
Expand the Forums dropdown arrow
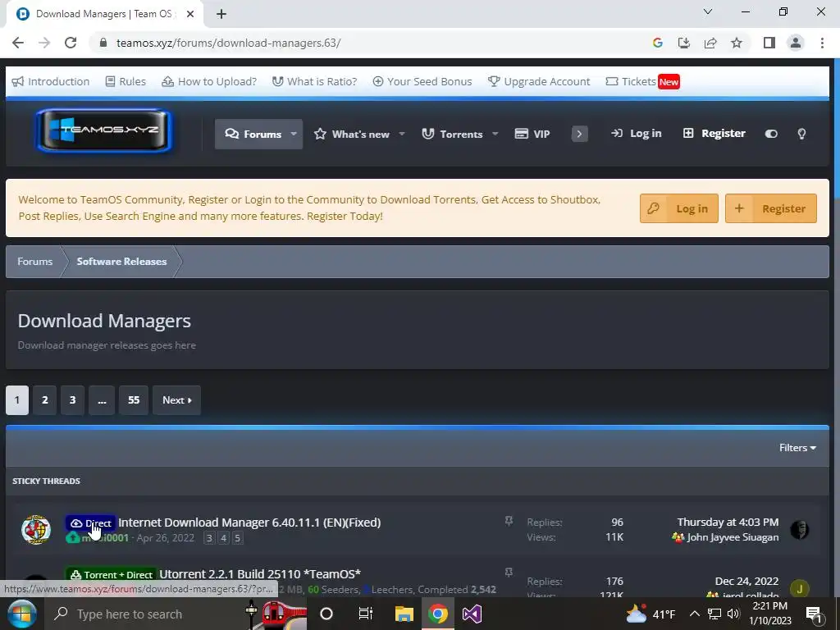[x=294, y=134]
